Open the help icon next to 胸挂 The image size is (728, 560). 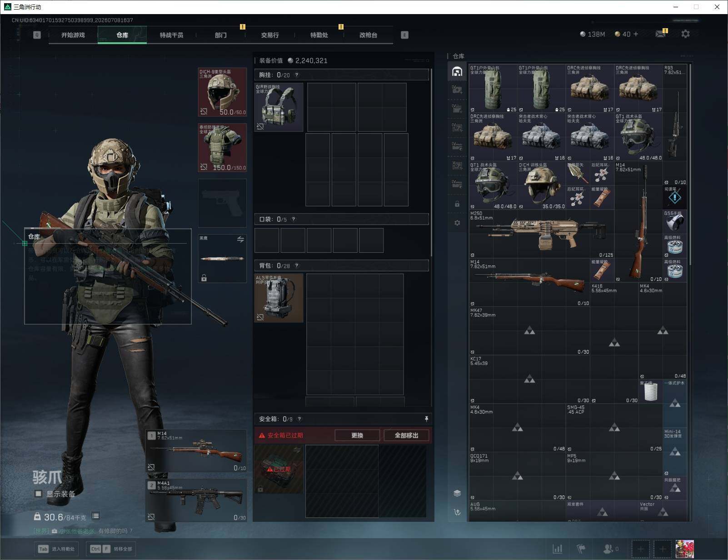(x=297, y=75)
